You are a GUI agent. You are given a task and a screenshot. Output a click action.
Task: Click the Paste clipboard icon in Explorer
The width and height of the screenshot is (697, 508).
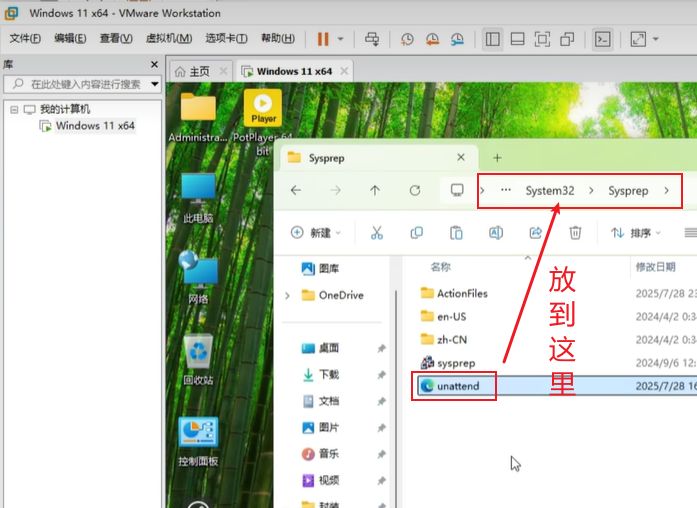coord(456,232)
